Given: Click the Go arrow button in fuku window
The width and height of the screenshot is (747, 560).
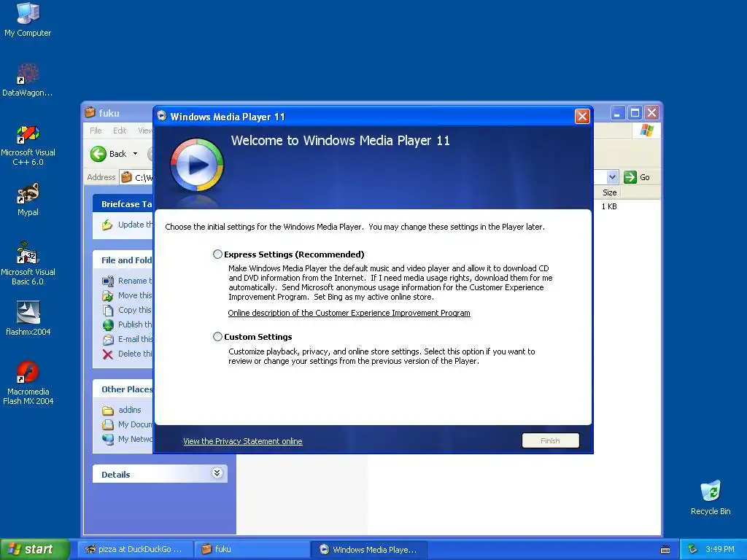Looking at the screenshot, I should click(x=630, y=177).
